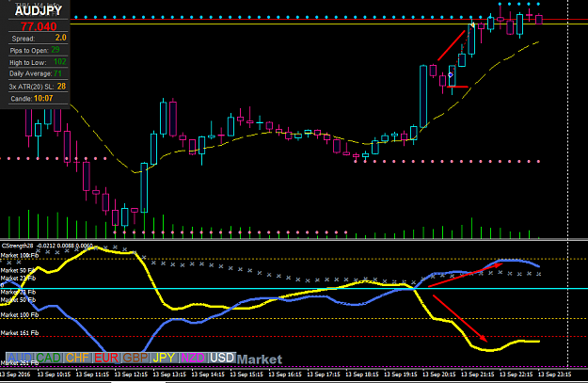Viewport: 588px width, 383px height.
Task: Click the 13 Sep 14:15 time axis label
Action: tap(208, 375)
